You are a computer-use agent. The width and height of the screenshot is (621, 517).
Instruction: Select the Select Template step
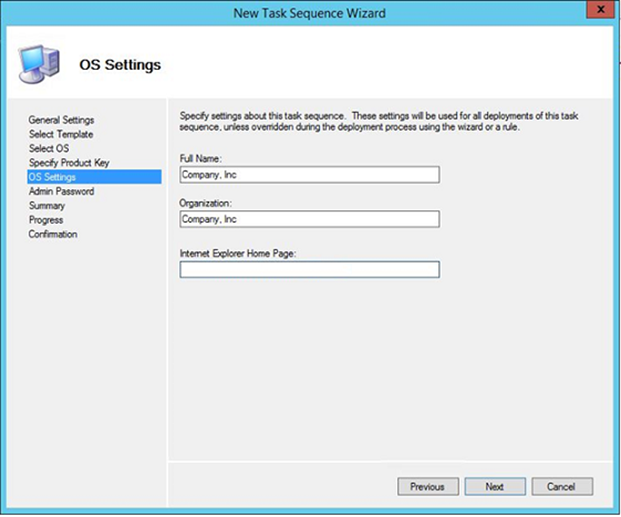pyautogui.click(x=61, y=134)
